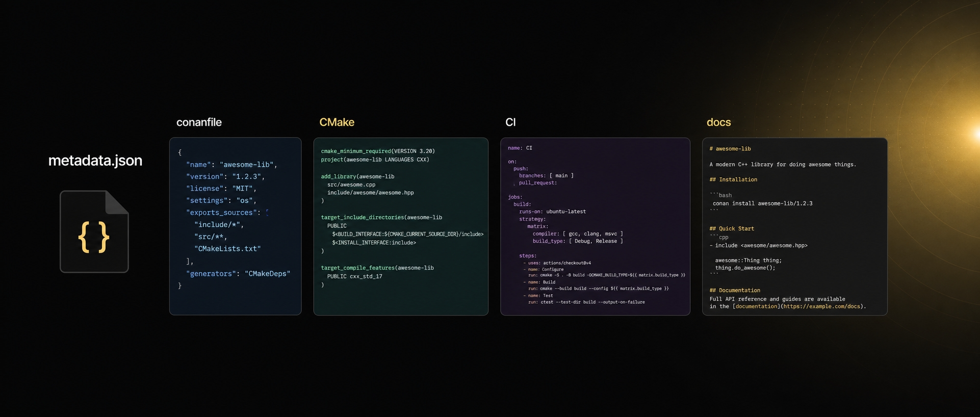The image size is (980, 417).
Task: Click the "generators": "CMakeDeps" line
Action: pos(238,274)
